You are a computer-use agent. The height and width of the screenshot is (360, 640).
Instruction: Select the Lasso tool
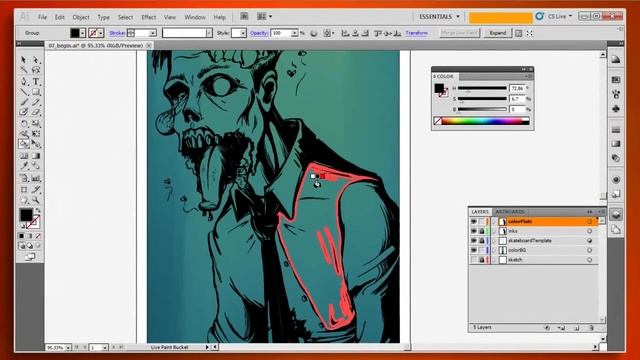pos(36,70)
